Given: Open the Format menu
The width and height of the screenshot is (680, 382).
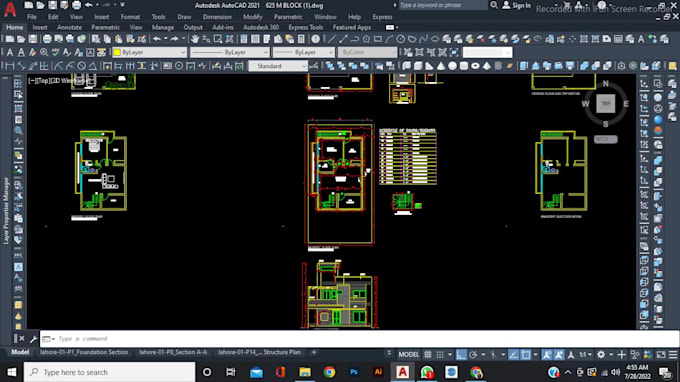Looking at the screenshot, I should coord(130,17).
